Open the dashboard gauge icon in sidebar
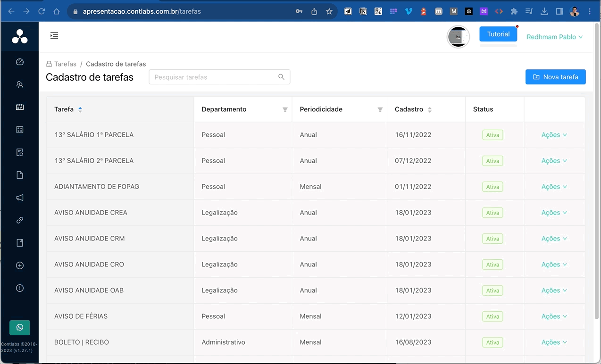 tap(20, 62)
